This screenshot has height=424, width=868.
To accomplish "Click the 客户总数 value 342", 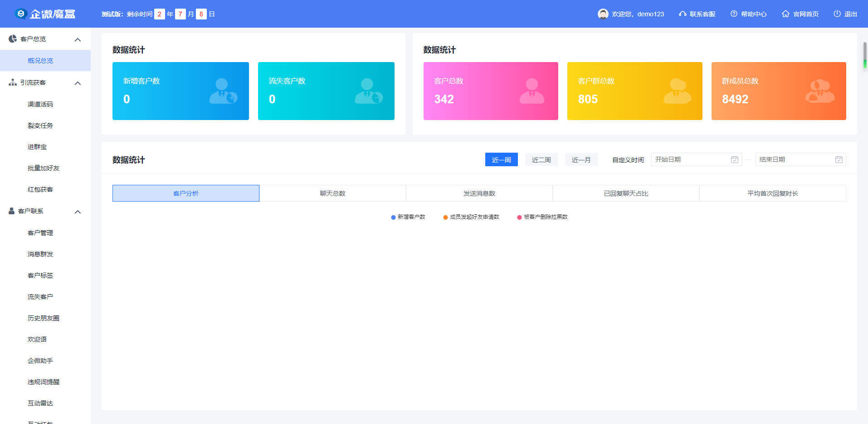I will (444, 99).
